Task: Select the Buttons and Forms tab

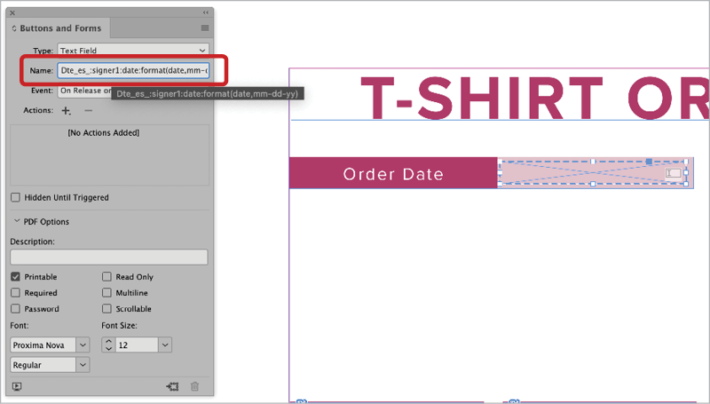Action: (57, 28)
